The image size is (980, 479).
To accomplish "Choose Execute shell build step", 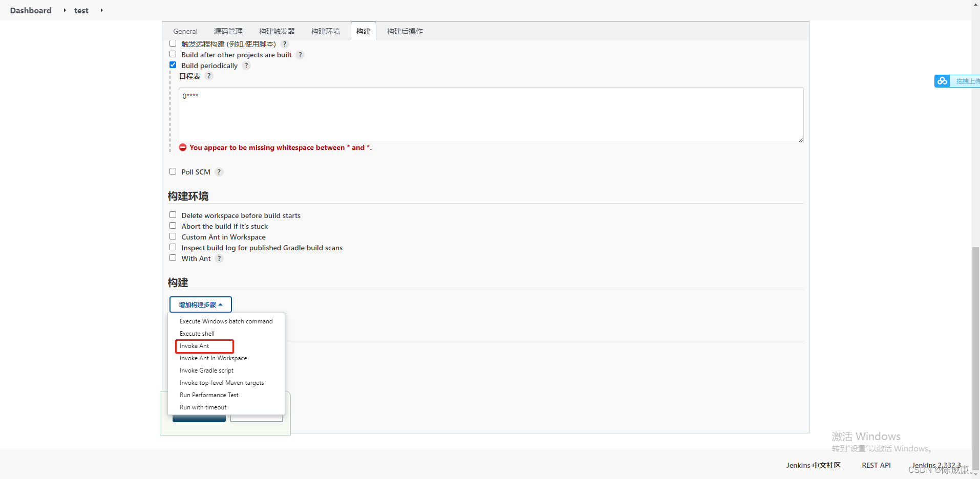I will coord(226,334).
